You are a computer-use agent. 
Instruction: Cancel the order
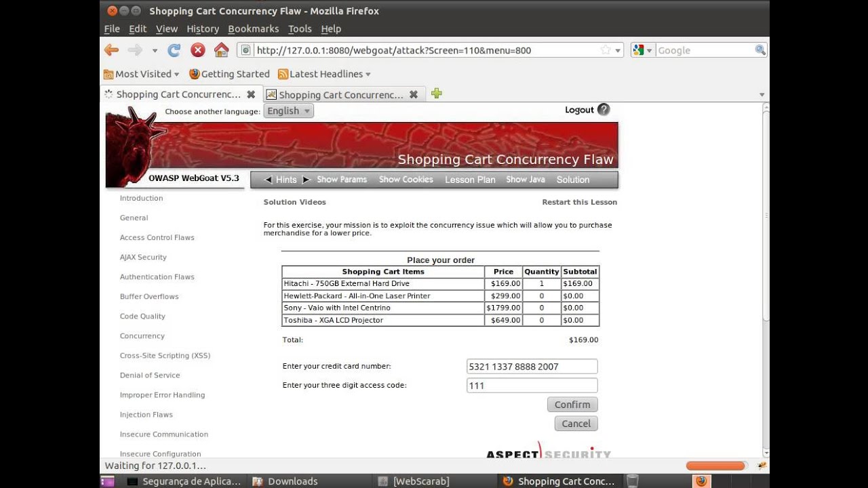576,424
